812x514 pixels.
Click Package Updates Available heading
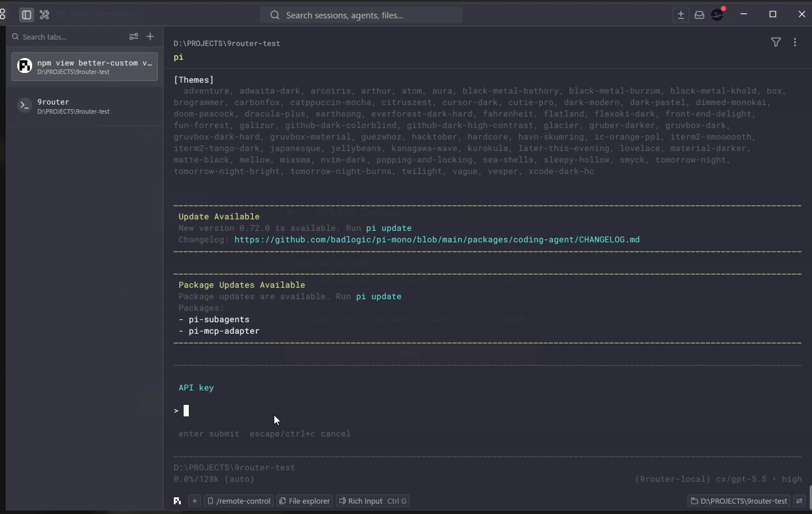click(242, 285)
